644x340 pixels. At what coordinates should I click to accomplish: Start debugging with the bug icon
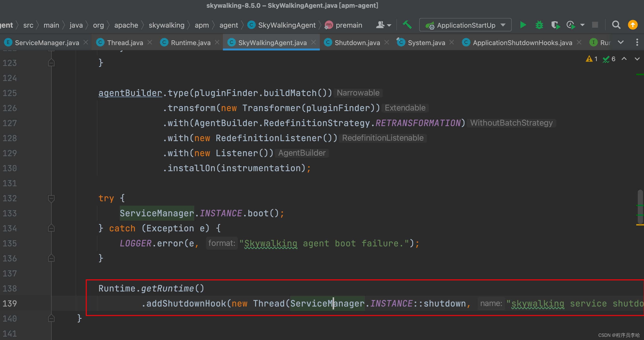pos(539,25)
